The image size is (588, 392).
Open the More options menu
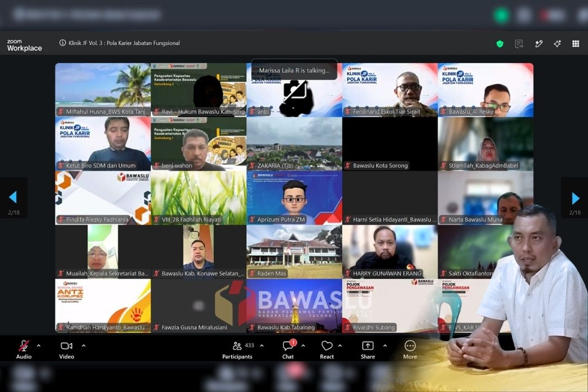click(x=410, y=350)
